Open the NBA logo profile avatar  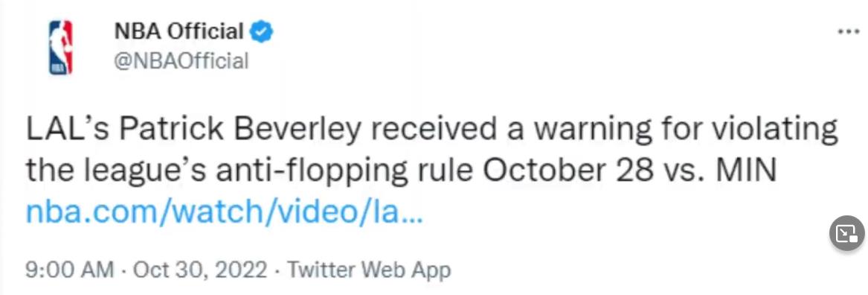point(60,48)
